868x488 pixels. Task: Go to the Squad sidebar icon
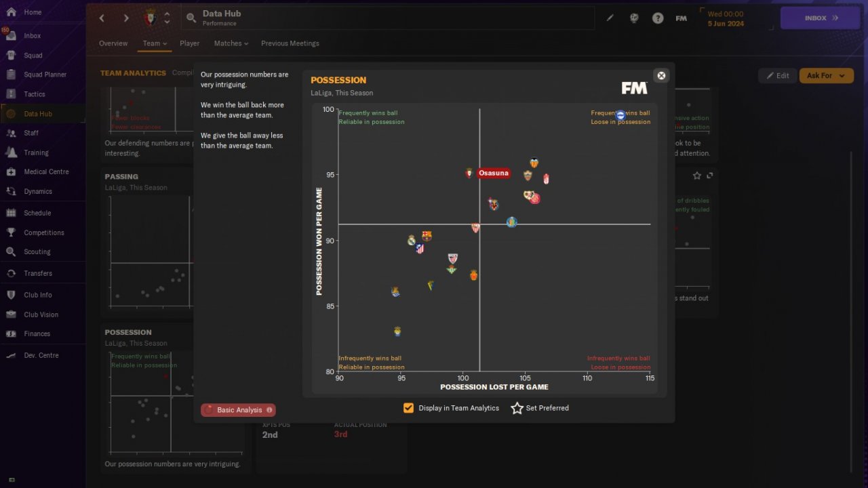coord(11,56)
